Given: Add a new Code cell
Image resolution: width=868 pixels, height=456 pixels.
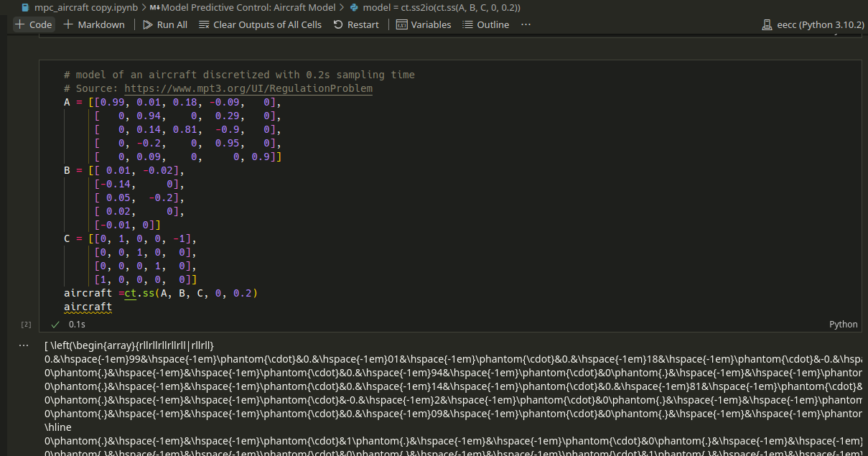Looking at the screenshot, I should pyautogui.click(x=34, y=24).
